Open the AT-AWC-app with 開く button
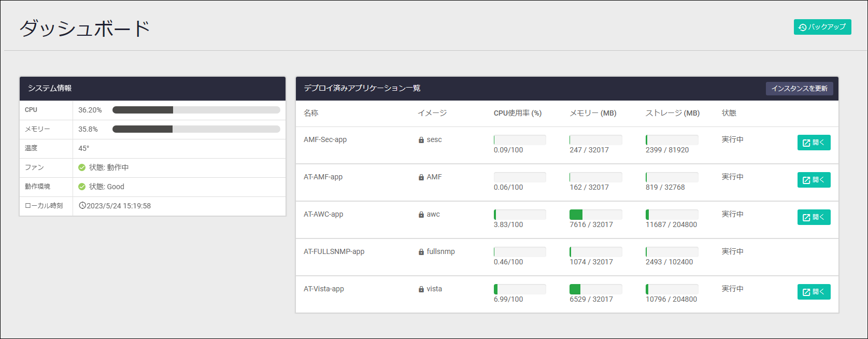This screenshot has width=868, height=339. pyautogui.click(x=814, y=217)
